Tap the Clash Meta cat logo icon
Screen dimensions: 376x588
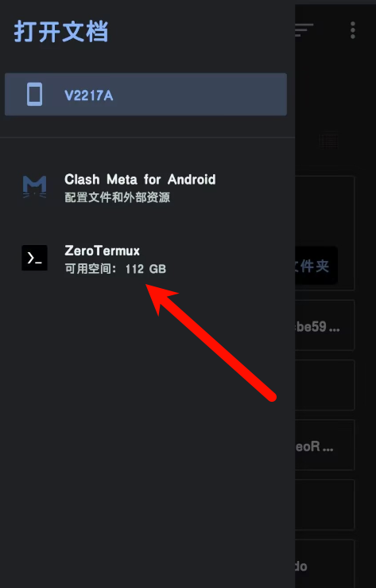coord(34,187)
